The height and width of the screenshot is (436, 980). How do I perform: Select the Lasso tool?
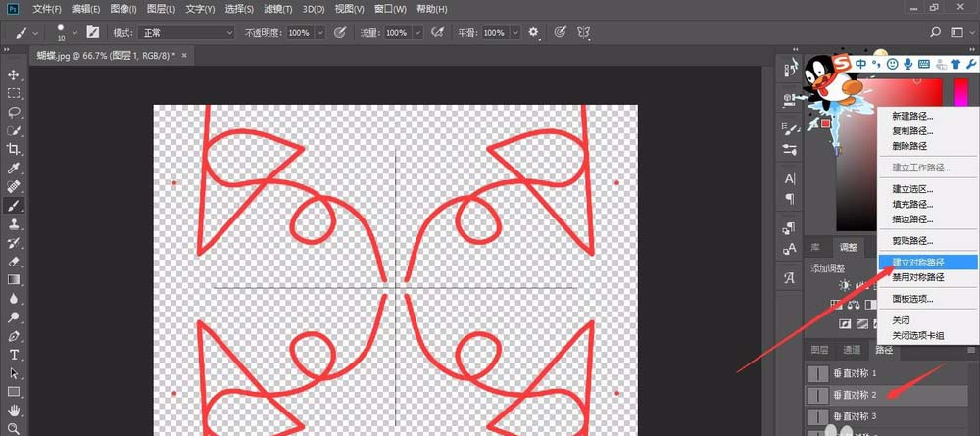tap(13, 113)
